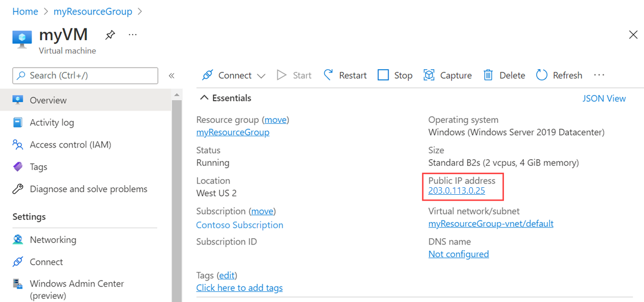The image size is (644, 302).
Task: Click the Refresh circular arrow icon
Action: click(541, 76)
